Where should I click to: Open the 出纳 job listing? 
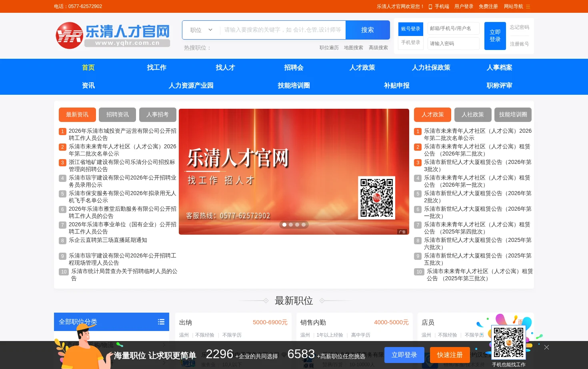(x=186, y=323)
